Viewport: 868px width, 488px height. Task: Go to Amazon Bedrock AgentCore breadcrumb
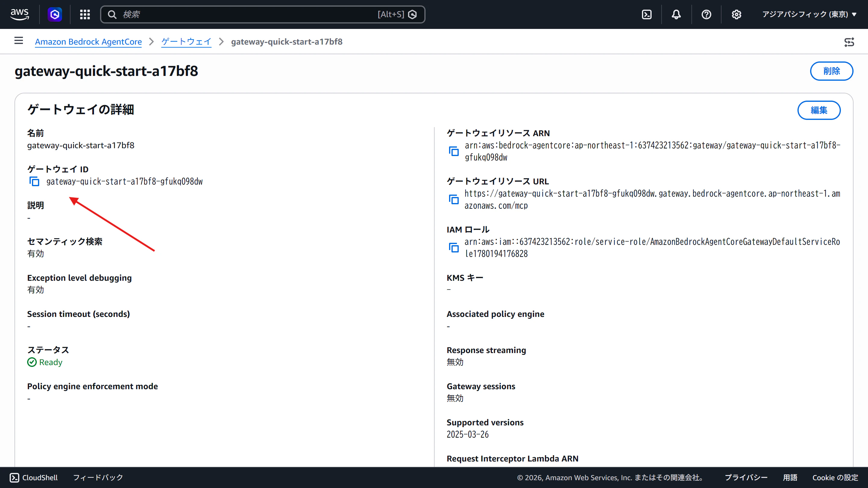[x=88, y=42]
